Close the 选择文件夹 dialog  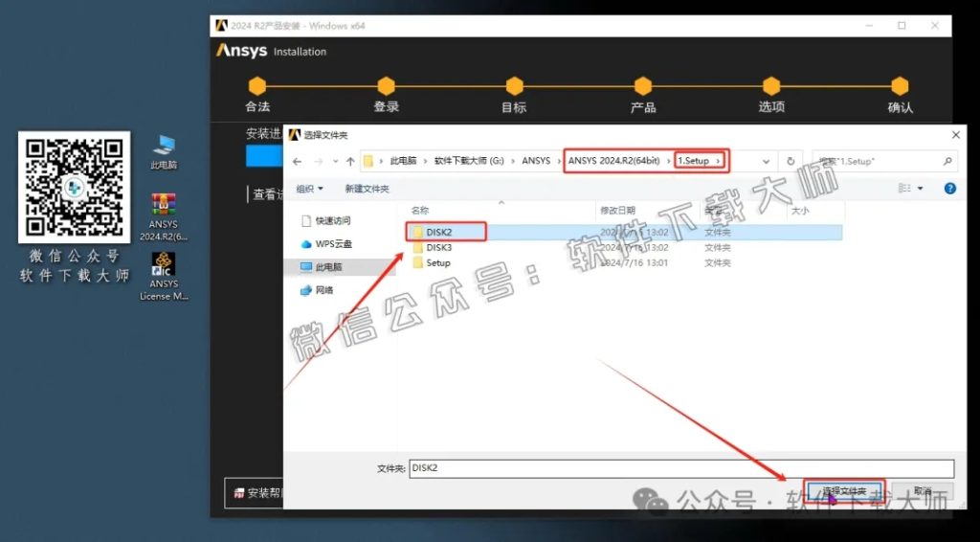(x=956, y=134)
